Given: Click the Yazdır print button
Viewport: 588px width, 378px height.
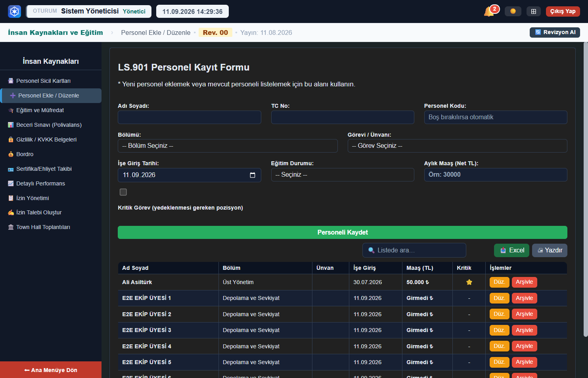Looking at the screenshot, I should coord(550,250).
